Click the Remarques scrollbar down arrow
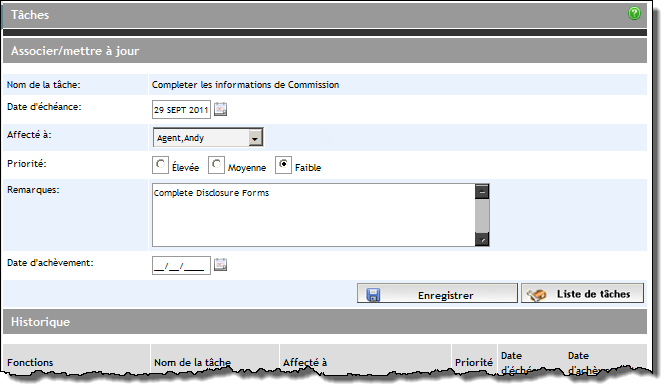 482,239
